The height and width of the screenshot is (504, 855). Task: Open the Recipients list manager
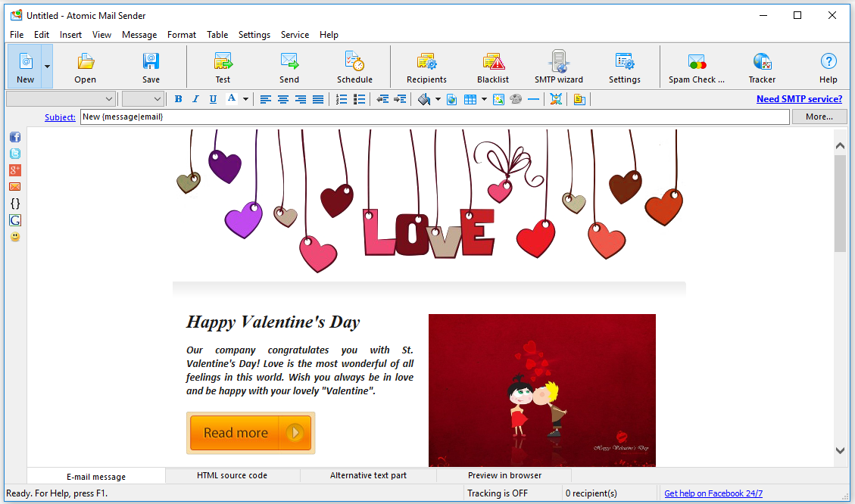(x=426, y=67)
